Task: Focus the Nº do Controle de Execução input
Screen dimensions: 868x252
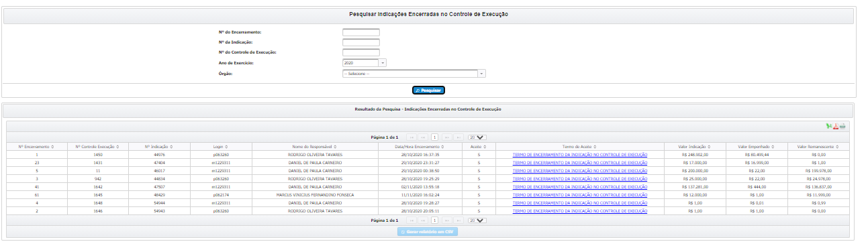Action: click(361, 52)
